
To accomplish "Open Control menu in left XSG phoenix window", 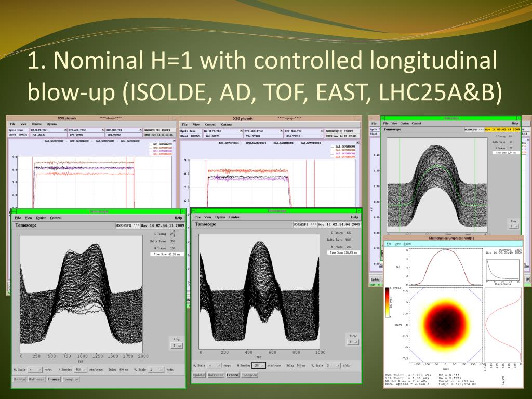I will (37, 124).
